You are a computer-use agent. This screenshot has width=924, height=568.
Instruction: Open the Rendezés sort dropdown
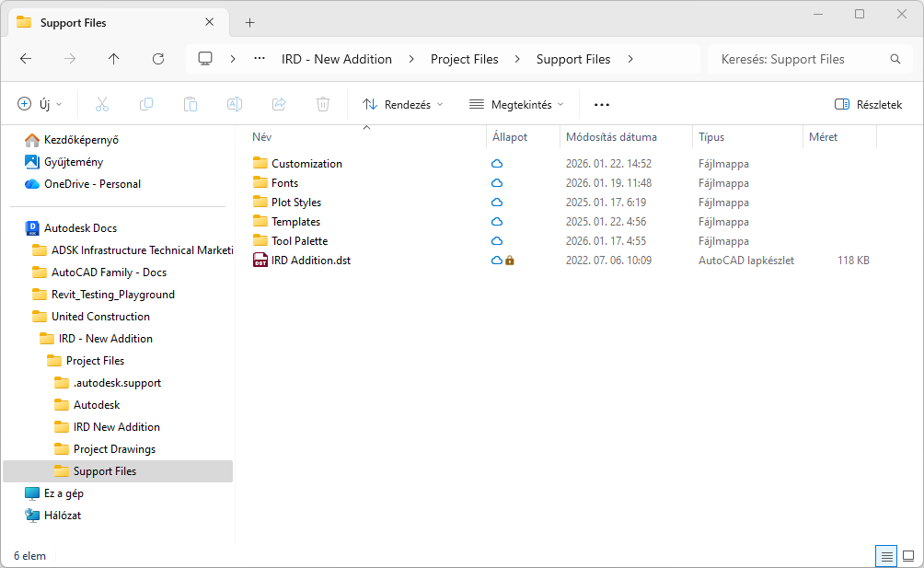coord(402,104)
